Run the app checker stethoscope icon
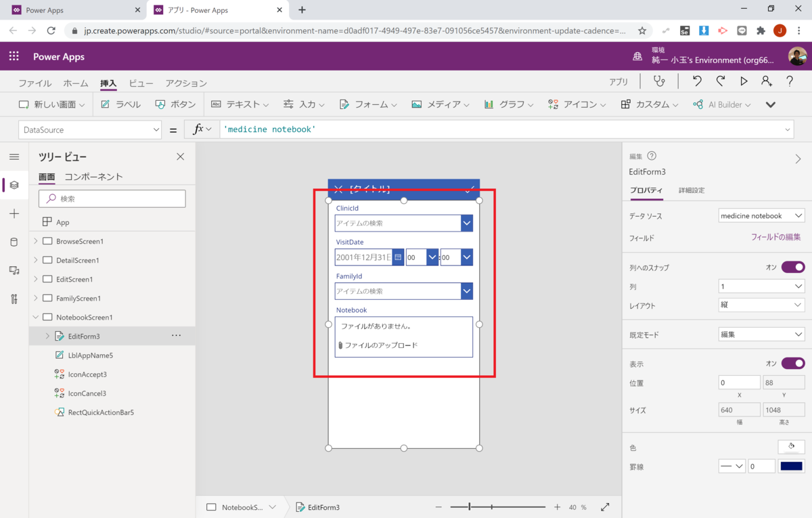 [659, 81]
